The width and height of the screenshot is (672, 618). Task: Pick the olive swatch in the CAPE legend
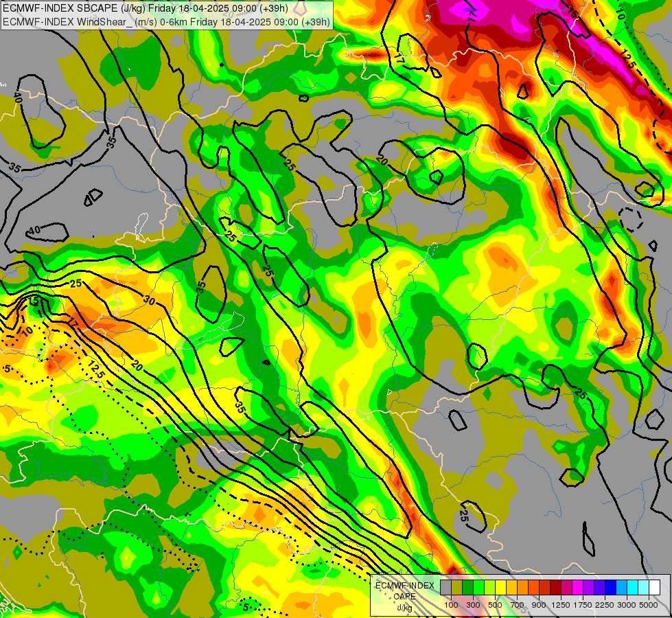457,588
